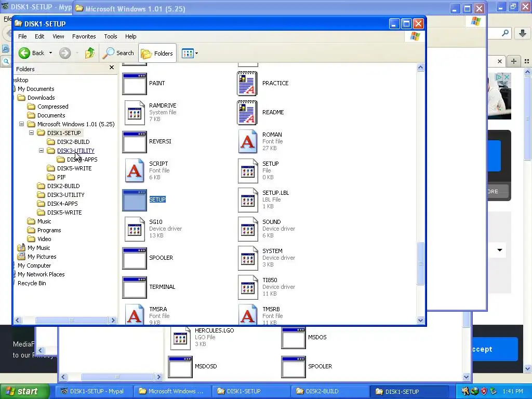
Task: Select the SETUP zero-KB file icon
Action: pyautogui.click(x=247, y=170)
